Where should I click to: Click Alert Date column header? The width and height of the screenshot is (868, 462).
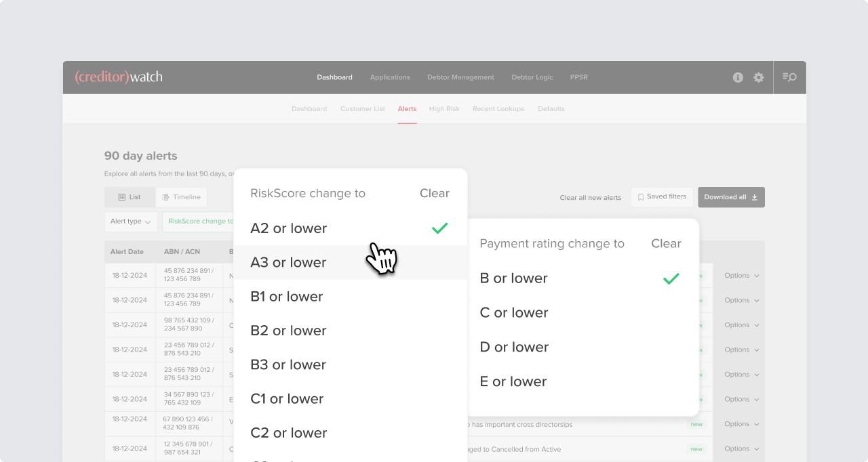[127, 251]
